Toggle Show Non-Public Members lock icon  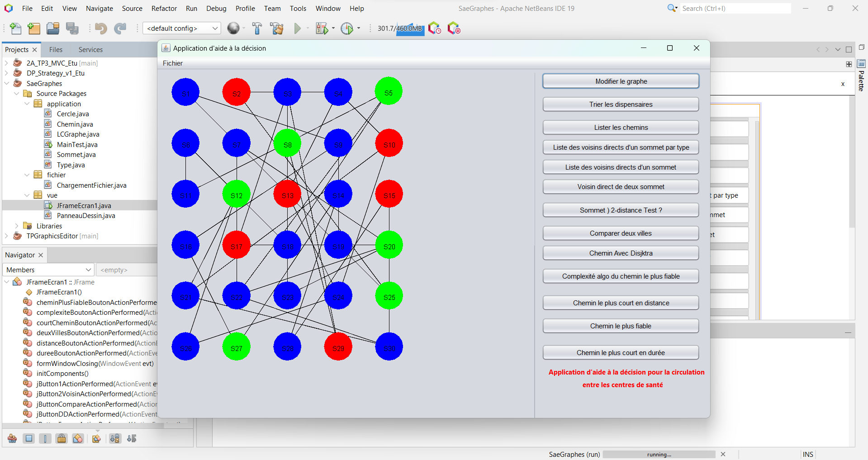point(62,438)
